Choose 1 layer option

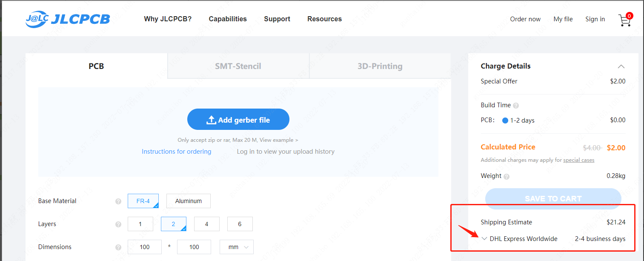point(140,224)
